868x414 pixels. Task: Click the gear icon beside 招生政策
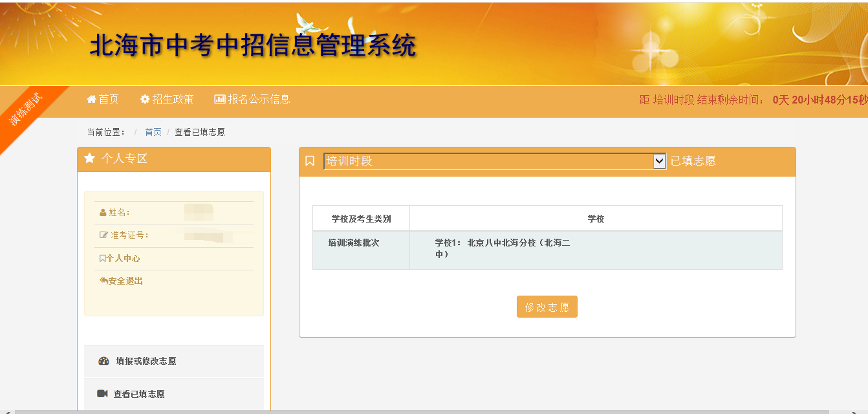click(145, 100)
